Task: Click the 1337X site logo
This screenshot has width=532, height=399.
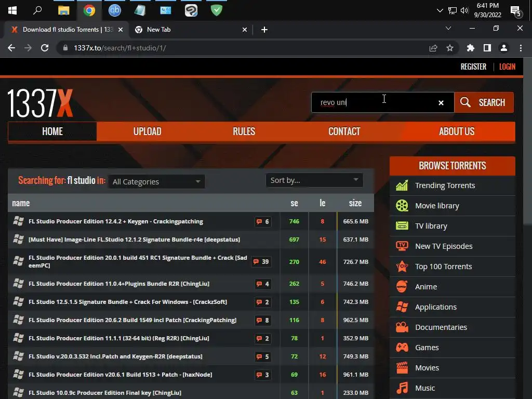Action: coord(40,103)
